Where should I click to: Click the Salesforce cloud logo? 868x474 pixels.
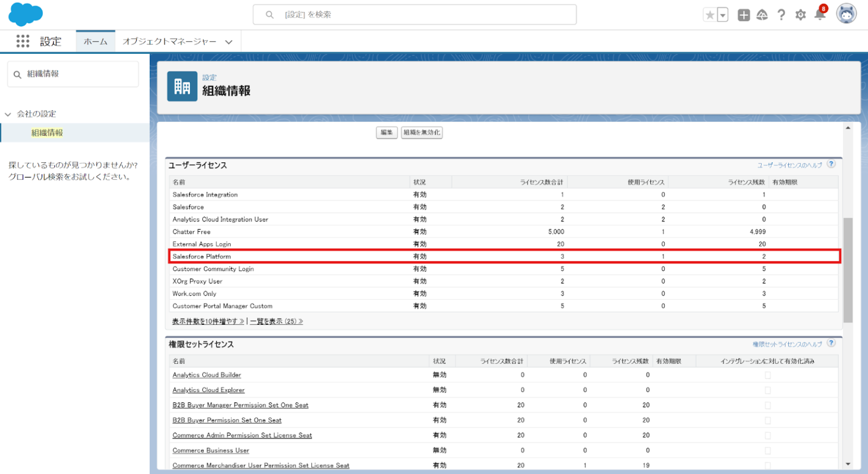click(x=25, y=14)
